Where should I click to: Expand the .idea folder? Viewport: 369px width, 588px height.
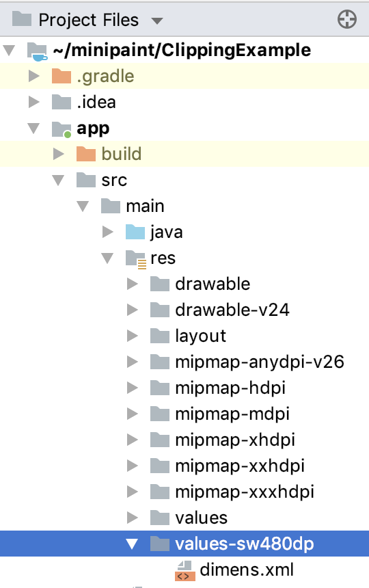tap(33, 102)
